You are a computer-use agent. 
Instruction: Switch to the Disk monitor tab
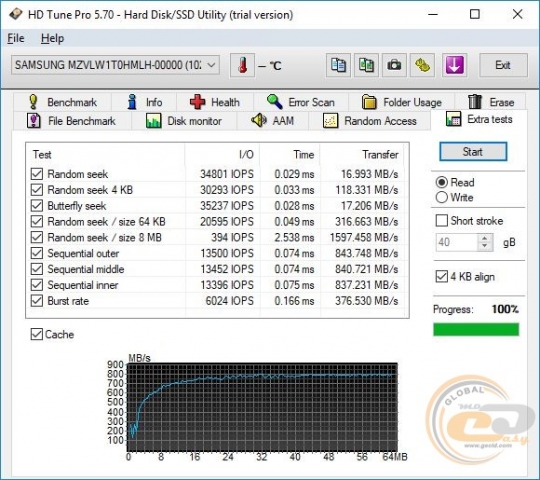coord(184,121)
